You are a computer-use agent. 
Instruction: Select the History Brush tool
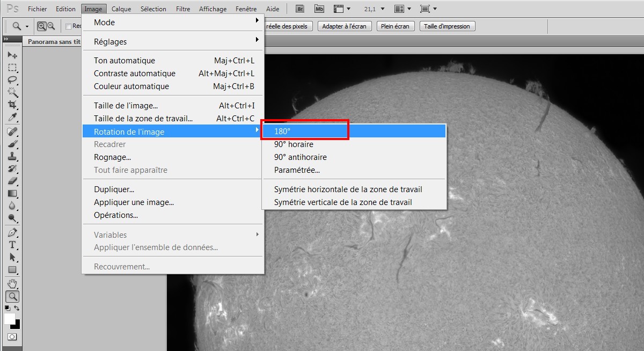[12, 169]
